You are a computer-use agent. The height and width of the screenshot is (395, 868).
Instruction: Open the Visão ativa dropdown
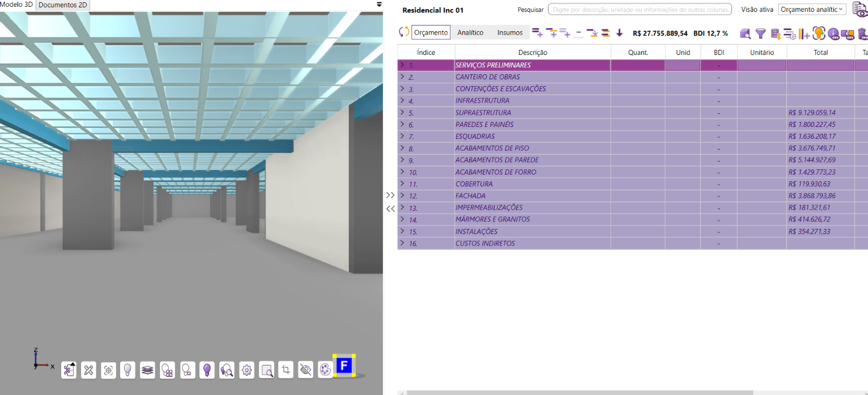812,9
